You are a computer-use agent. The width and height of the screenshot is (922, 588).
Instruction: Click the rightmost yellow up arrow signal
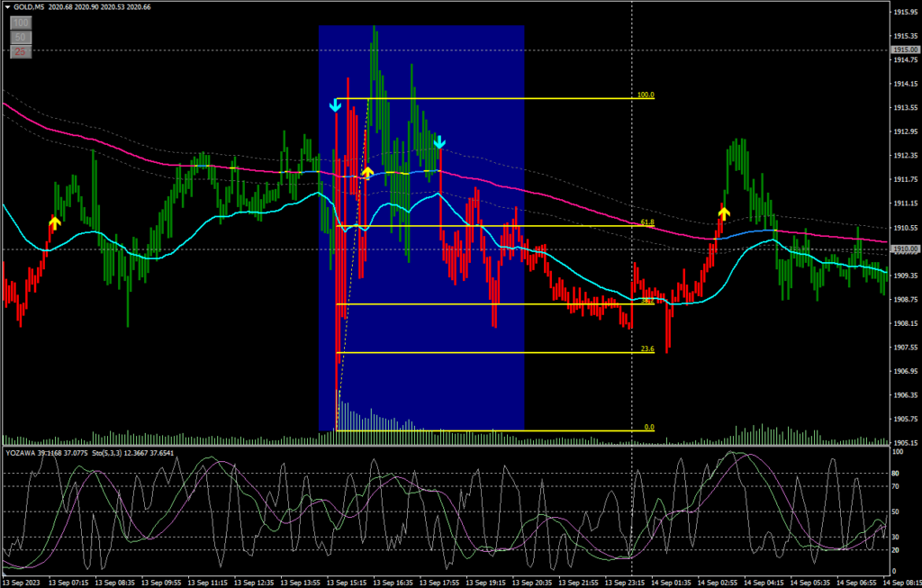724,213
